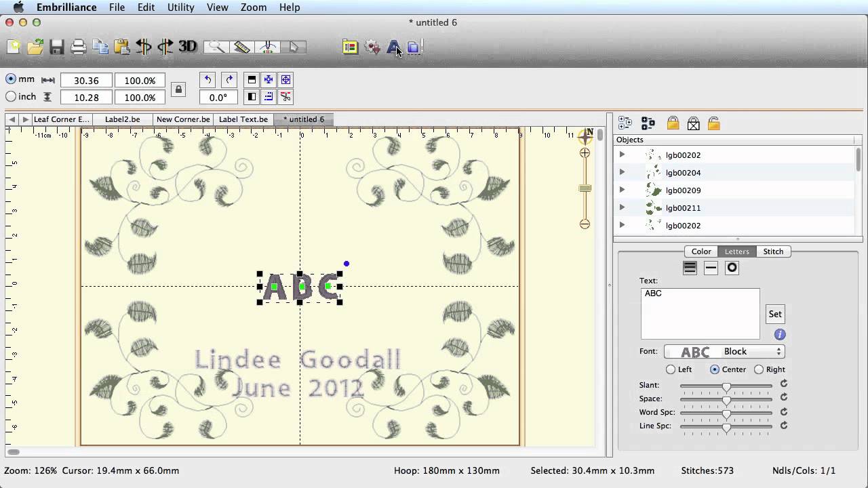The image size is (868, 488).
Task: Choose Center text alignment
Action: pos(715,369)
